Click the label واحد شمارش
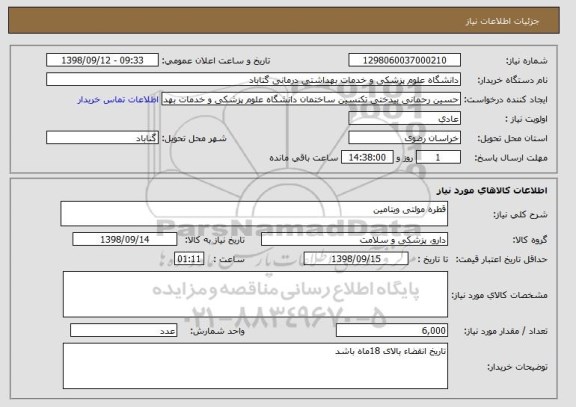This screenshot has width=576, height=407. pyautogui.click(x=217, y=331)
